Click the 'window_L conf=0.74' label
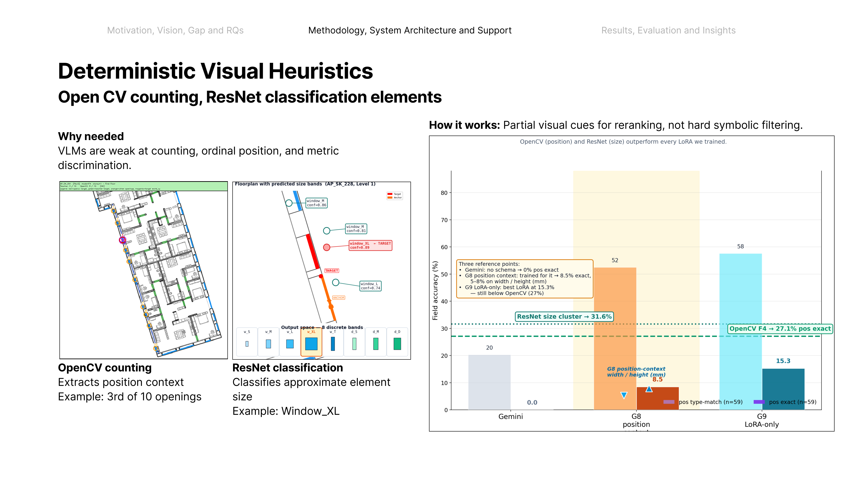Screen dimensions: 868x488 370,286
